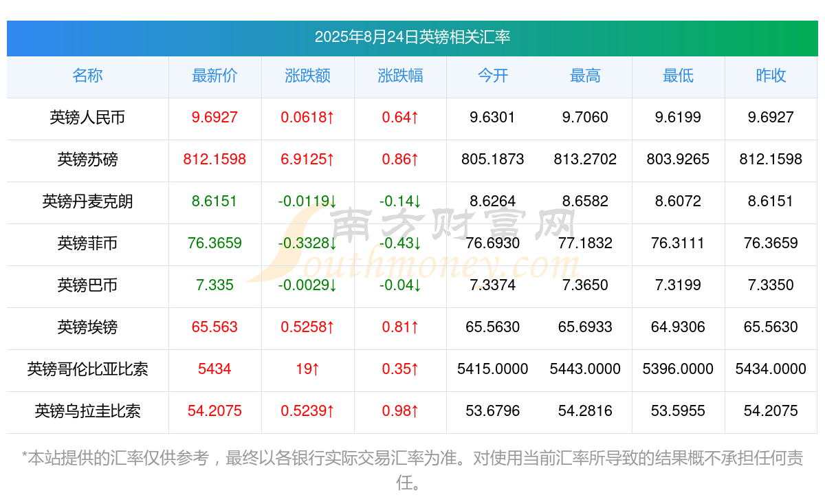Image resolution: width=825 pixels, height=504 pixels.
Task: Click the high value 5443.0000
Action: click(x=585, y=369)
